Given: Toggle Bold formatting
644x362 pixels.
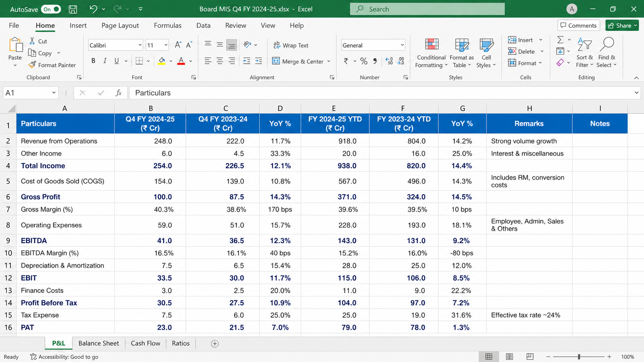Looking at the screenshot, I should (93, 61).
